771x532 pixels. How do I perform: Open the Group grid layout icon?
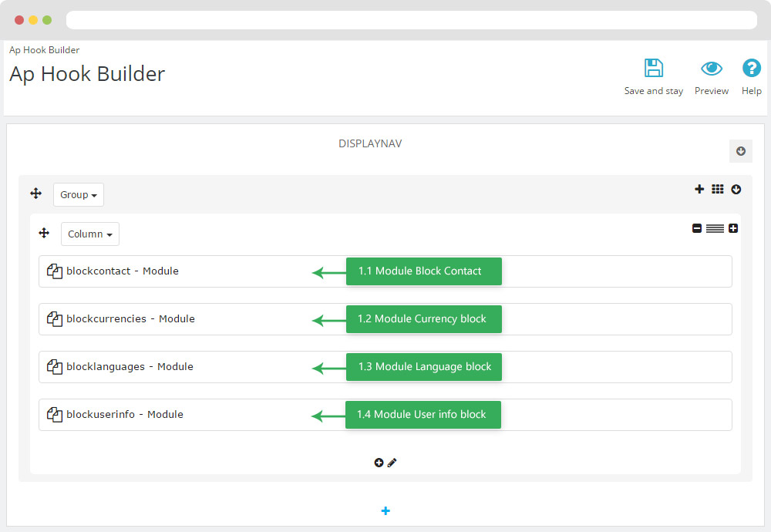coord(717,189)
